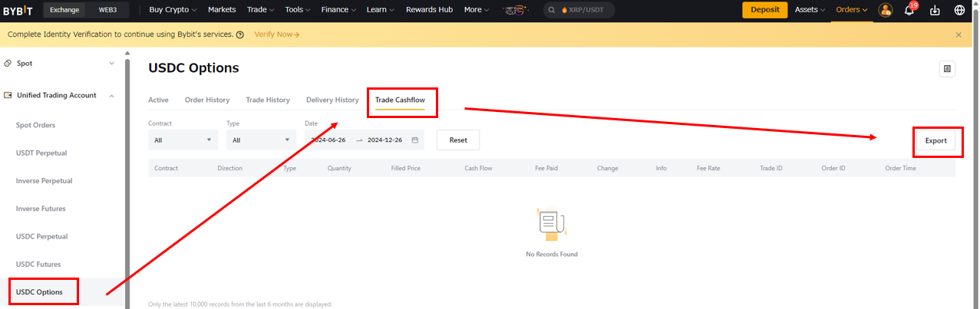Screen dimensions: 980x309
Task: Click the help icon in verification banner
Action: (240, 35)
